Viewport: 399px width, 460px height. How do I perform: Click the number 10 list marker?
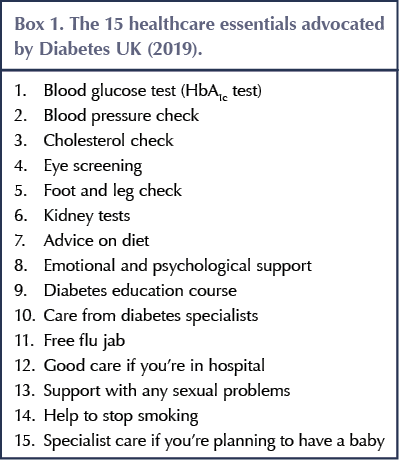point(25,315)
